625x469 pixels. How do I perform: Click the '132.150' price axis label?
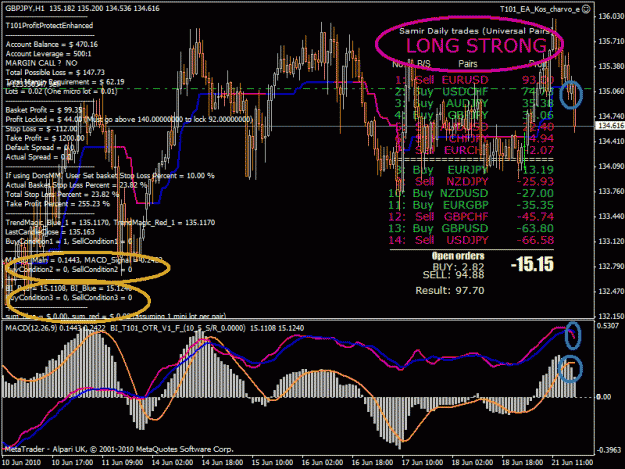(610, 316)
